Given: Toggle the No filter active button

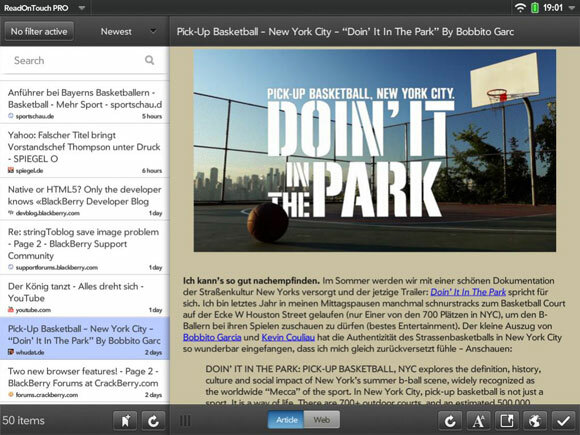Looking at the screenshot, I should click(x=39, y=31).
